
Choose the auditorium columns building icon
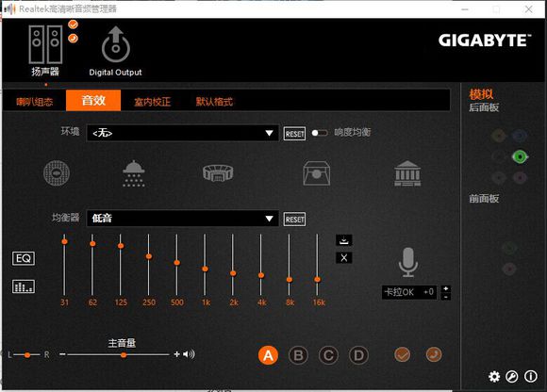pos(407,173)
